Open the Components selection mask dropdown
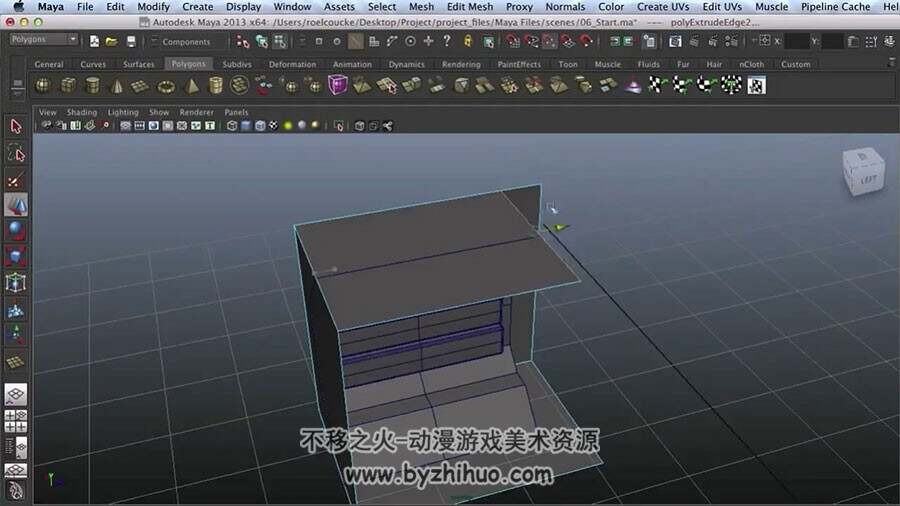This screenshot has height=506, width=900. point(186,42)
